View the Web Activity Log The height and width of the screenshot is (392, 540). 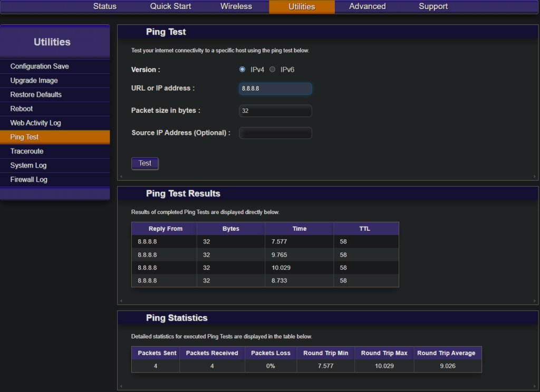click(x=36, y=123)
